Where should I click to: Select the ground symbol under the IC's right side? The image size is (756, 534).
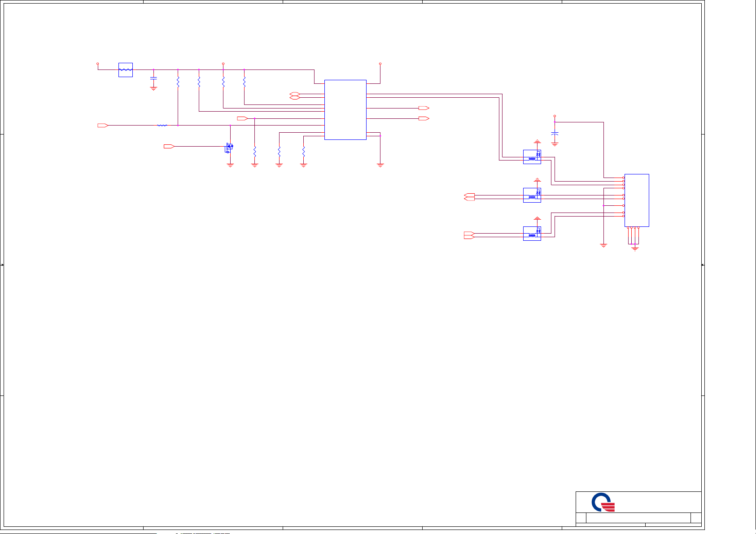pos(380,166)
